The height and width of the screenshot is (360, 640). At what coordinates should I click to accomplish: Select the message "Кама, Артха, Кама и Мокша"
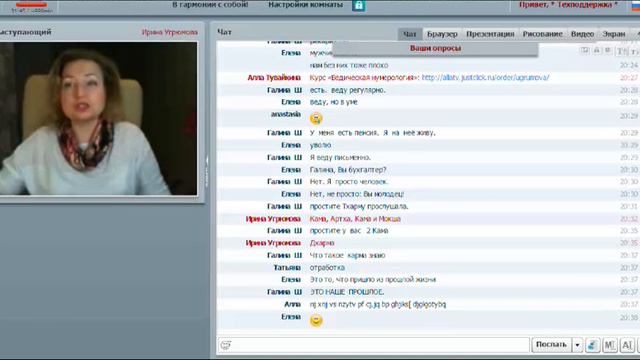point(355,219)
